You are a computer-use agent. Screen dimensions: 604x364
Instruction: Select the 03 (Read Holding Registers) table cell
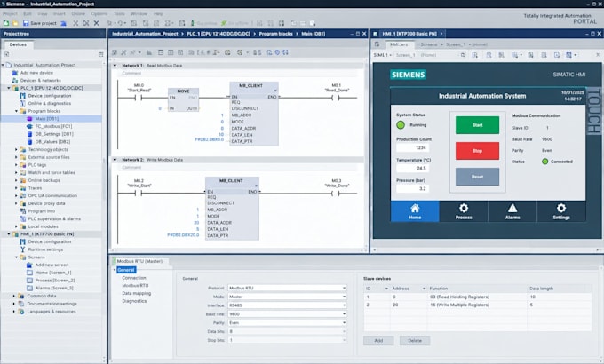pos(477,297)
